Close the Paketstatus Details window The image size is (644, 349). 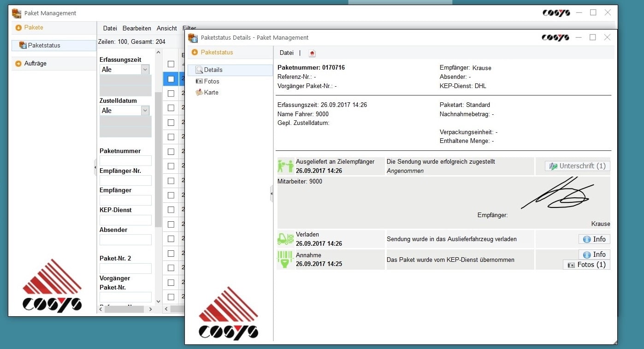[607, 37]
